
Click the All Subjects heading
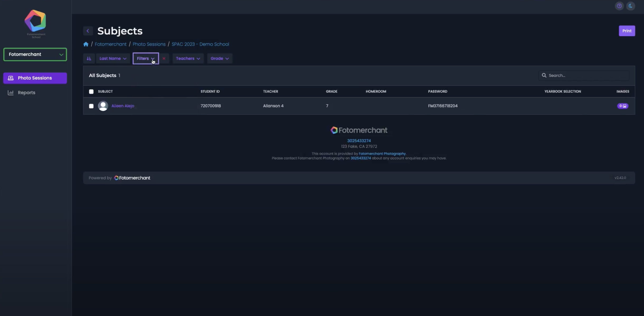(x=102, y=75)
